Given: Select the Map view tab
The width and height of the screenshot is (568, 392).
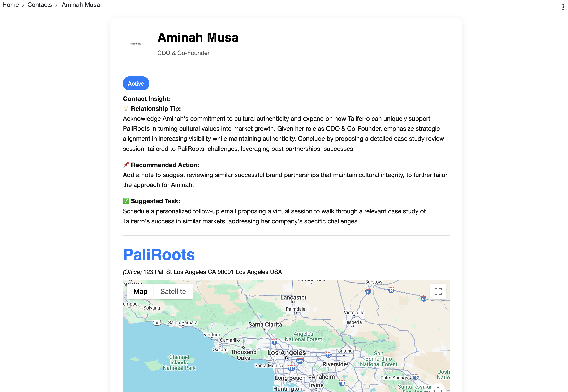Looking at the screenshot, I should pyautogui.click(x=140, y=292).
